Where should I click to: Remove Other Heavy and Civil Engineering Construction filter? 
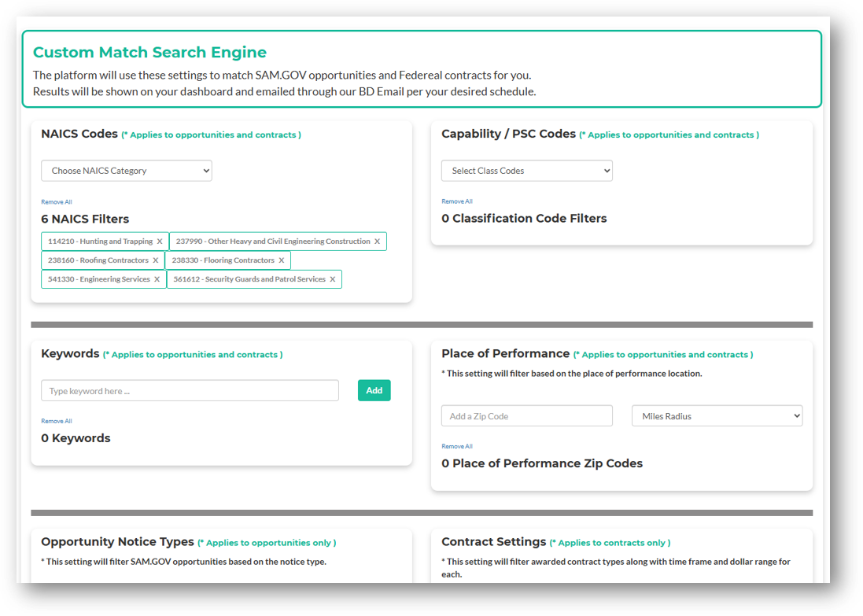pyautogui.click(x=377, y=242)
